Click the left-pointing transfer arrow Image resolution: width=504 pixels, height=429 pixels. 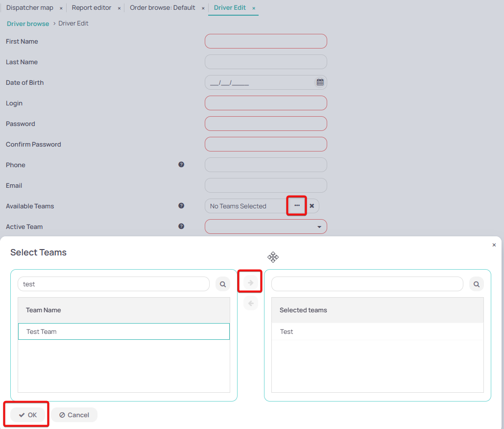click(x=250, y=303)
